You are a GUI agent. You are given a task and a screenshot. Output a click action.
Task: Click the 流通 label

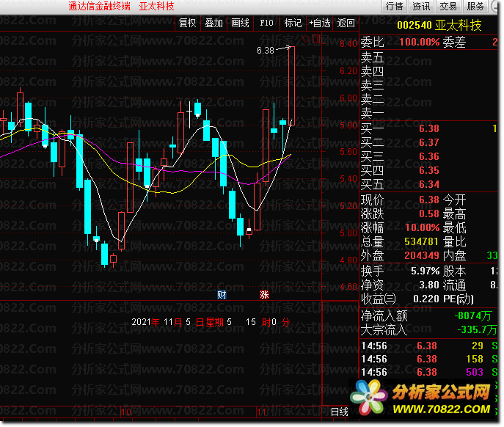click(455, 285)
